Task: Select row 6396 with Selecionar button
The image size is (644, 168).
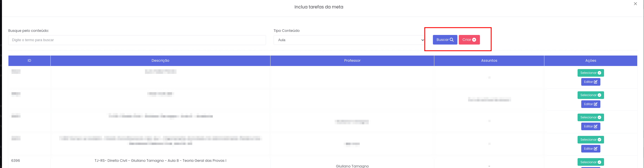Action: tap(591, 162)
